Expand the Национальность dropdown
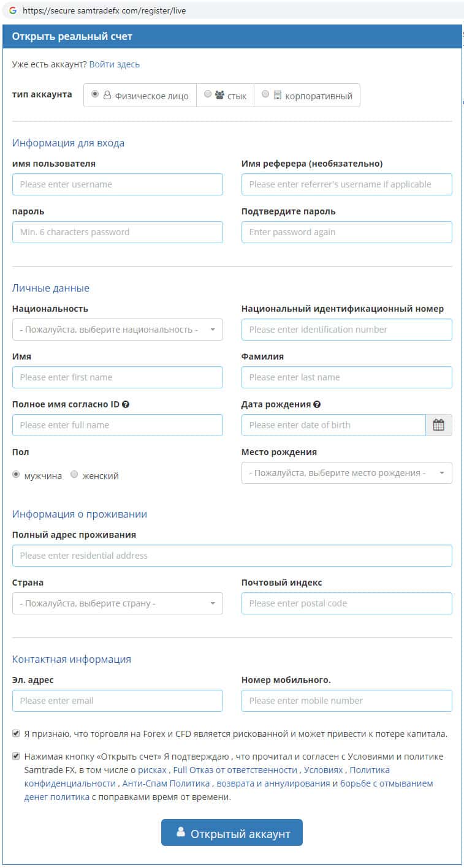This screenshot has height=868, width=464. coord(117,330)
